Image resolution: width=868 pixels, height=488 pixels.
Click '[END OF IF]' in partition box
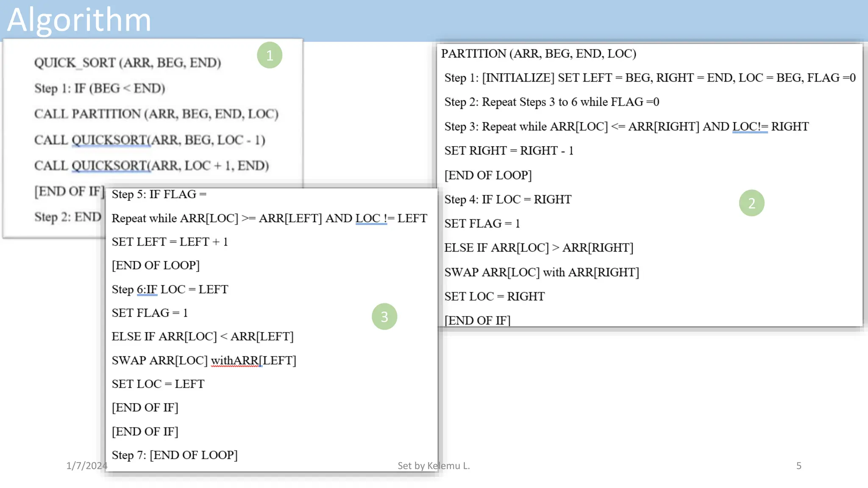(x=477, y=320)
